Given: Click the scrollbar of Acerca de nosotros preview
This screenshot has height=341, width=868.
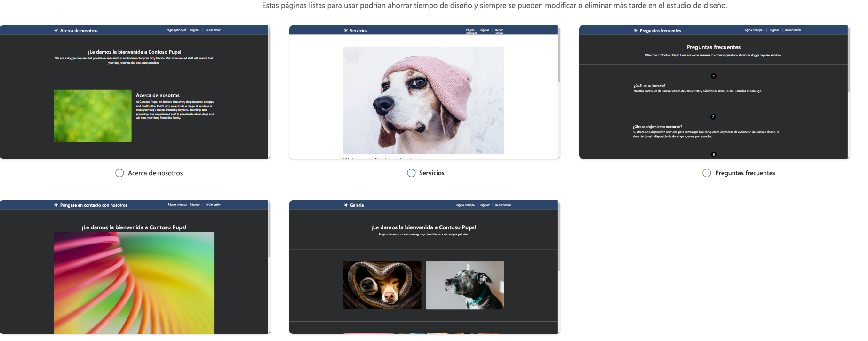Looking at the screenshot, I should pos(269,73).
